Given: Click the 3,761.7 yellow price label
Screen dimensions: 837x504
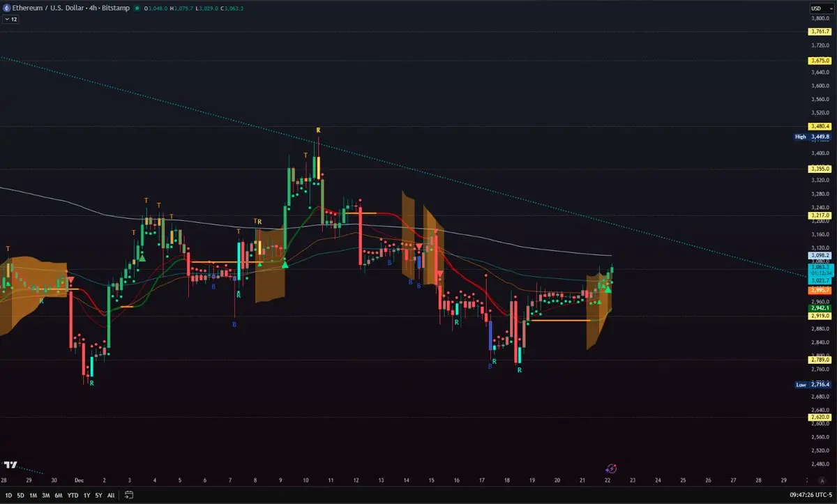Looking at the screenshot, I should pyautogui.click(x=818, y=32).
